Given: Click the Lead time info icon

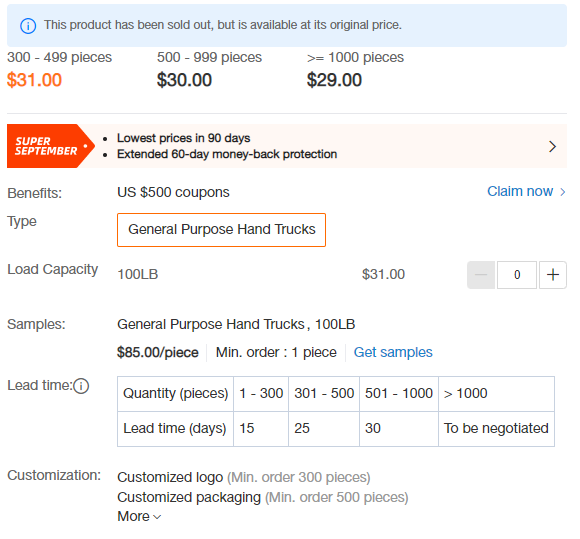Looking at the screenshot, I should click(x=81, y=386).
